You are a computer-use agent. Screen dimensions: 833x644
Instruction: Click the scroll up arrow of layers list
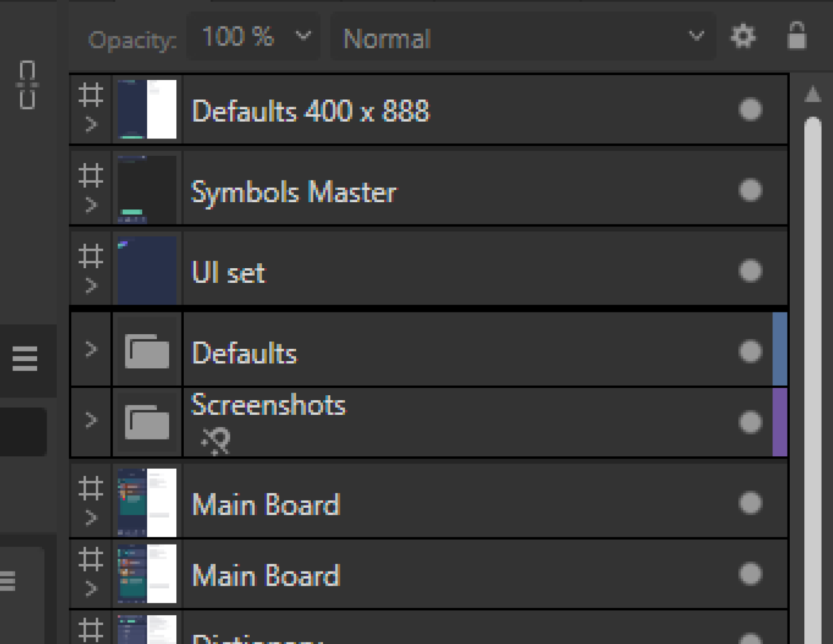tap(813, 94)
